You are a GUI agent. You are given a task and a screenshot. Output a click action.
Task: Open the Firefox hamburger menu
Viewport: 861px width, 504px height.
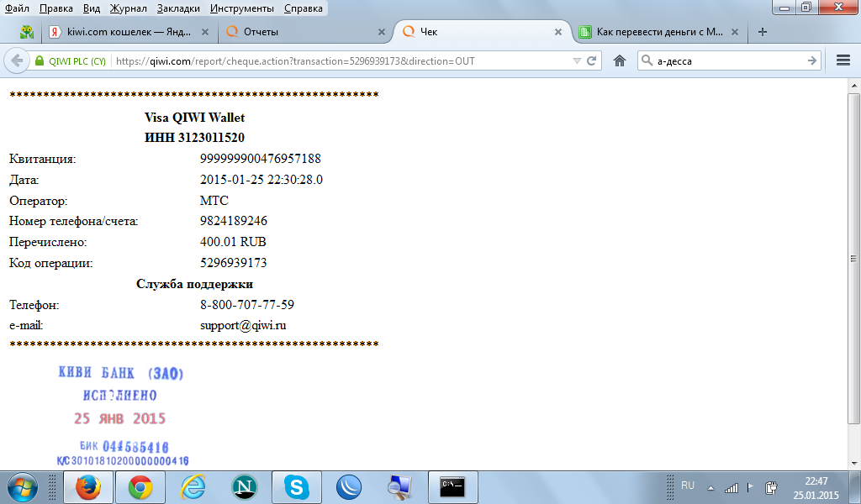point(843,60)
